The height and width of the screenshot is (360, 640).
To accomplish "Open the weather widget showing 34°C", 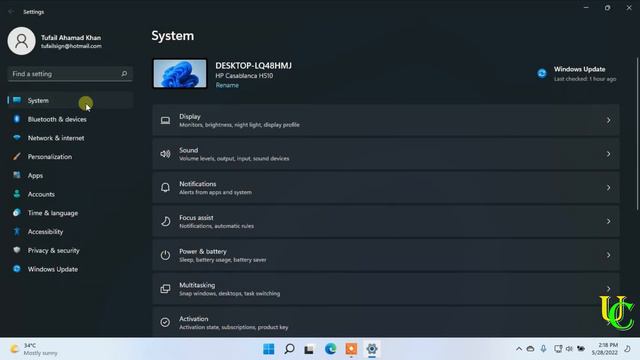I will 34,349.
